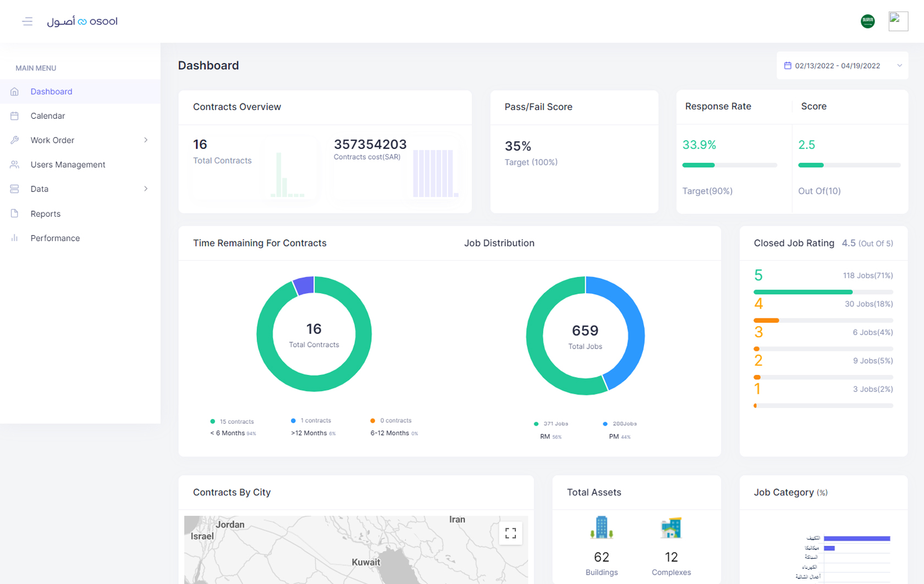Click the '12' complexes count
Viewport: 924px width, 584px height.
(x=671, y=557)
